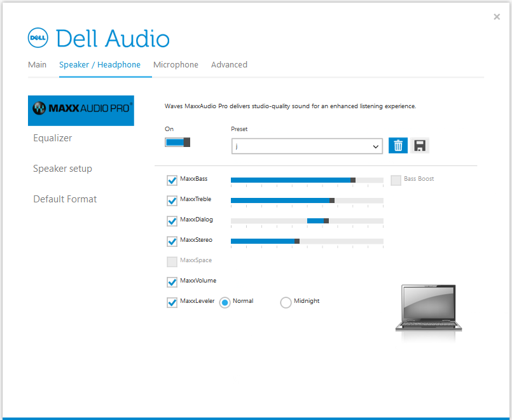Delete preset using the trash icon
Image resolution: width=512 pixels, height=420 pixels.
398,146
